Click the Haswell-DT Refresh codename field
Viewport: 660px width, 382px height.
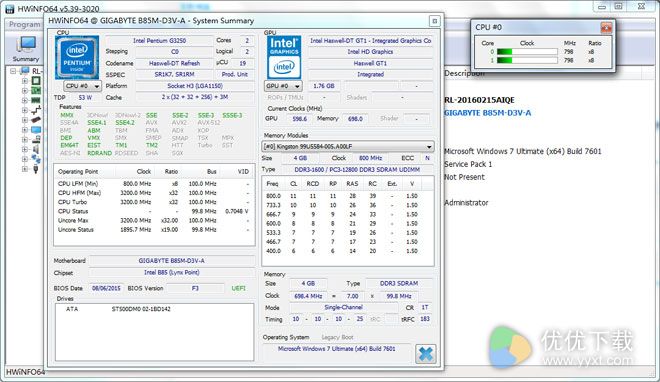174,63
